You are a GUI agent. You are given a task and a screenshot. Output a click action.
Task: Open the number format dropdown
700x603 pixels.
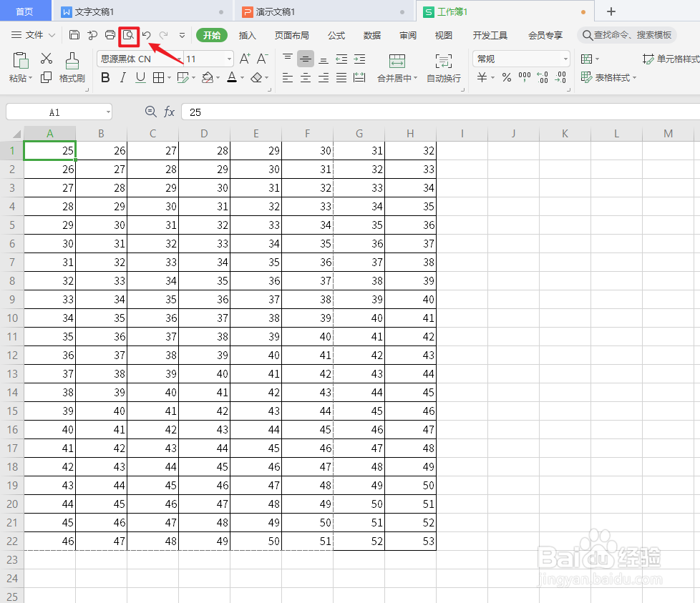point(565,59)
